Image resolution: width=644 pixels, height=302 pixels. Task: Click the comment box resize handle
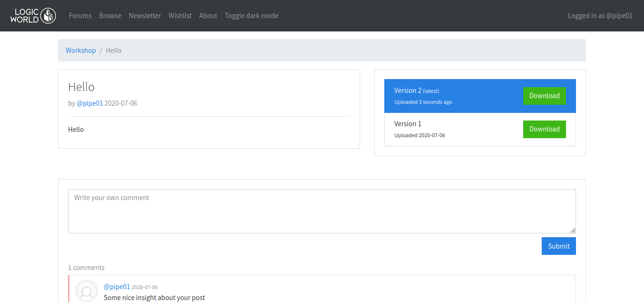573,230
